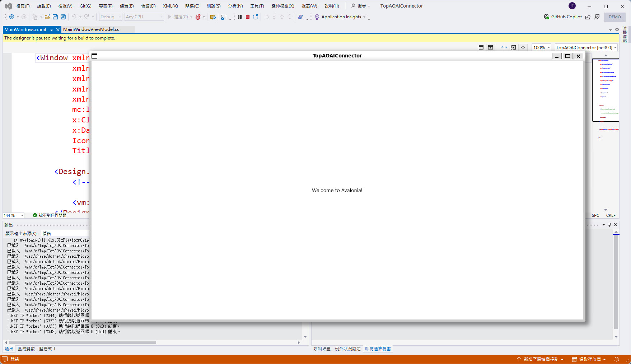Open the output source dropdown showing 偵錯
This screenshot has width=631, height=364.
[x=65, y=233]
